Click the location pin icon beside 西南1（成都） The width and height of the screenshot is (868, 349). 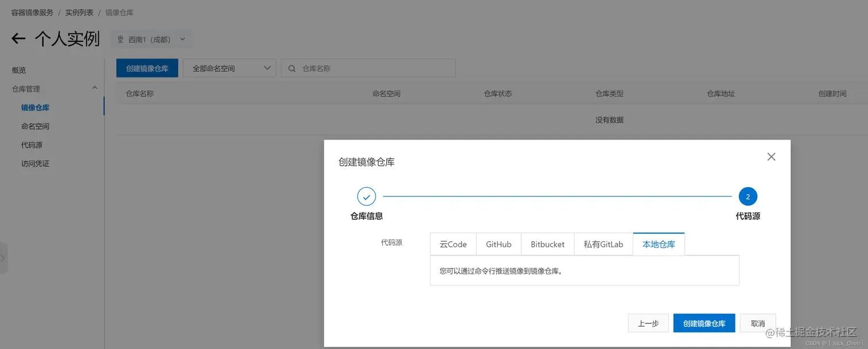tap(120, 39)
